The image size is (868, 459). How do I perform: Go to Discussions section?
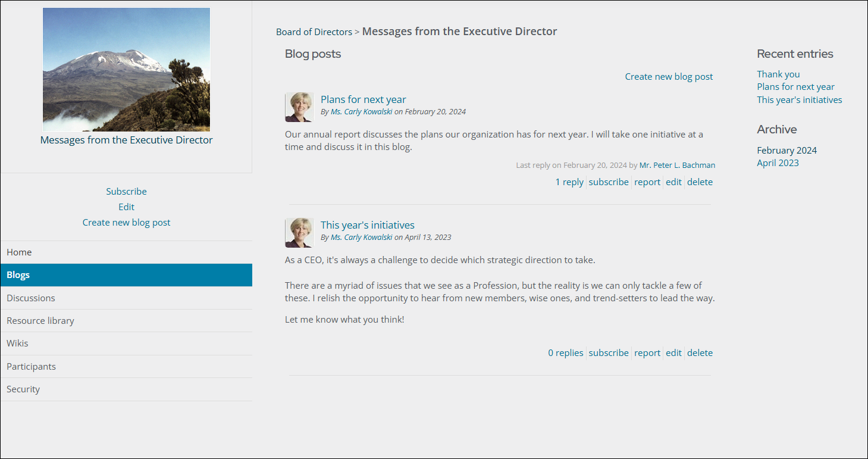tap(126, 298)
